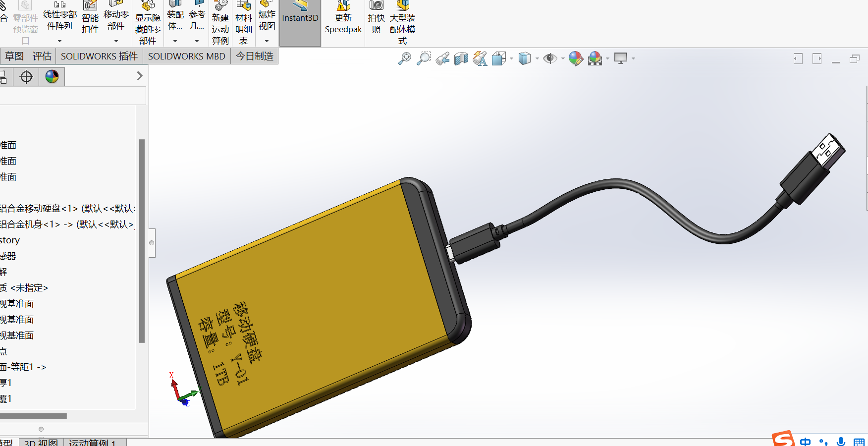Click the Previous View icon
This screenshot has height=446, width=868.
(x=442, y=58)
